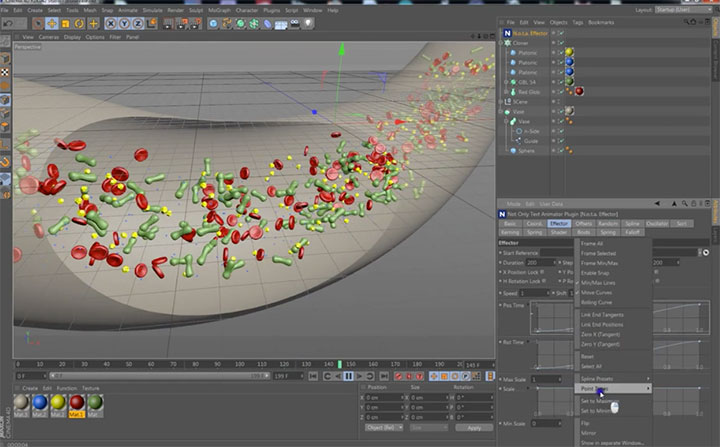Viewport: 720px width, 447px height.
Task: Click the timeline playhead at frame 145
Action: coord(340,364)
